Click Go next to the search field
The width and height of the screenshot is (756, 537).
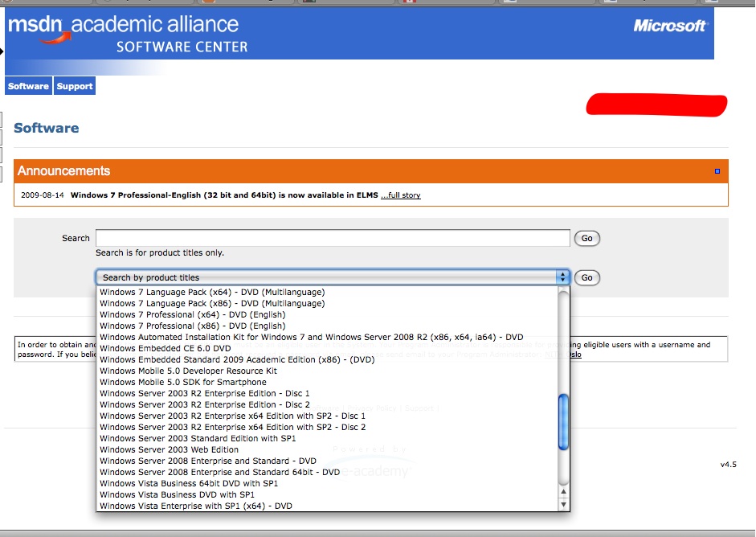[x=586, y=238]
